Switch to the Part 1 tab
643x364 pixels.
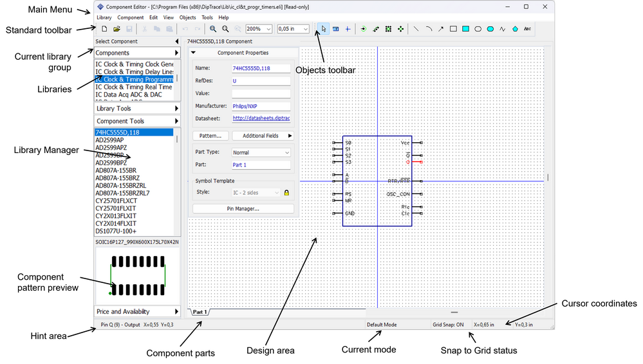(x=200, y=312)
